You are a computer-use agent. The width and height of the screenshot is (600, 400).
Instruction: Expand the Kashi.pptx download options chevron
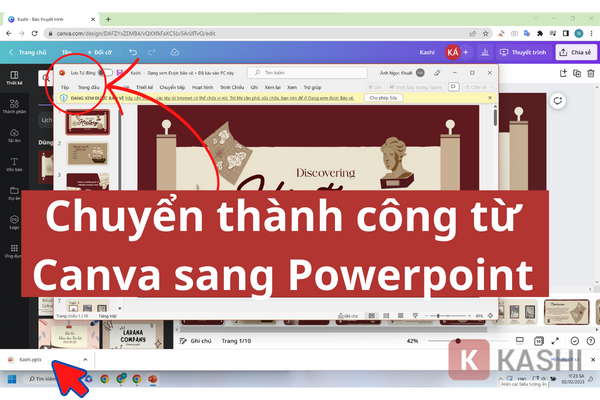[85, 359]
